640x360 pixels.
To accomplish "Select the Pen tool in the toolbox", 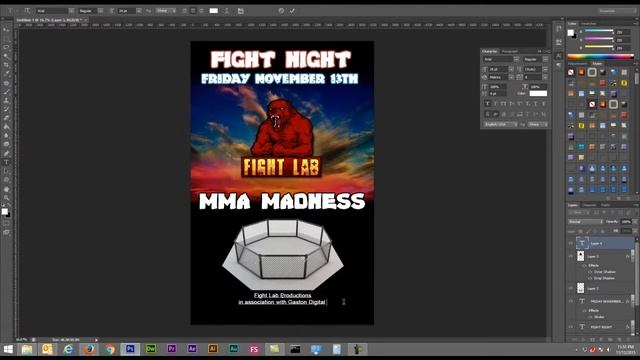I will point(6,153).
